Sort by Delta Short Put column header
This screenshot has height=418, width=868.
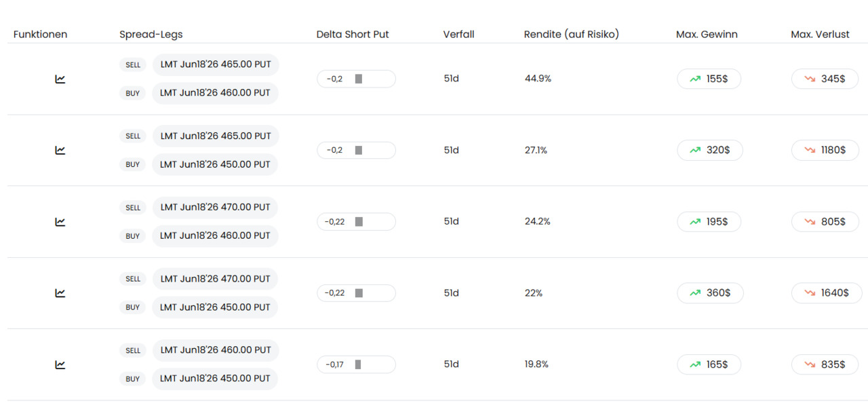coord(353,34)
